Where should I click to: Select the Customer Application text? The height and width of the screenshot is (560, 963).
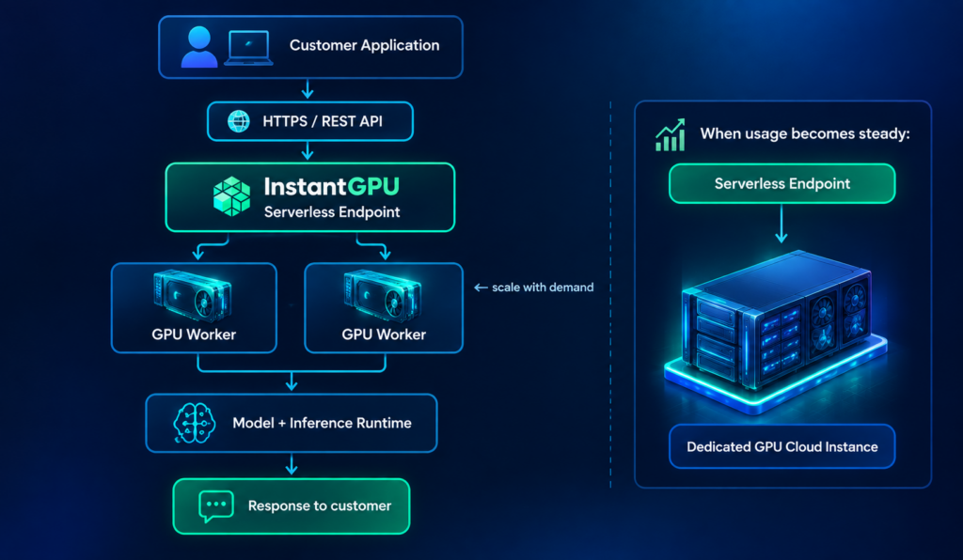pos(364,45)
